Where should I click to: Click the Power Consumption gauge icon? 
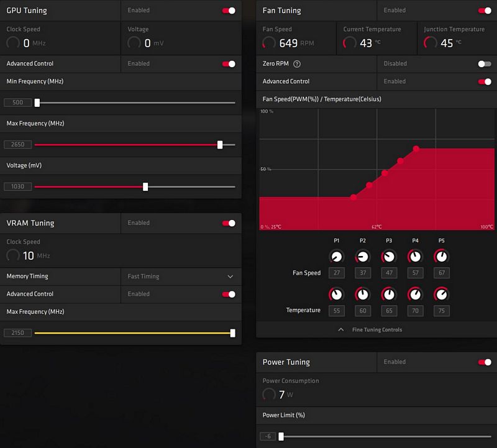pyautogui.click(x=269, y=394)
